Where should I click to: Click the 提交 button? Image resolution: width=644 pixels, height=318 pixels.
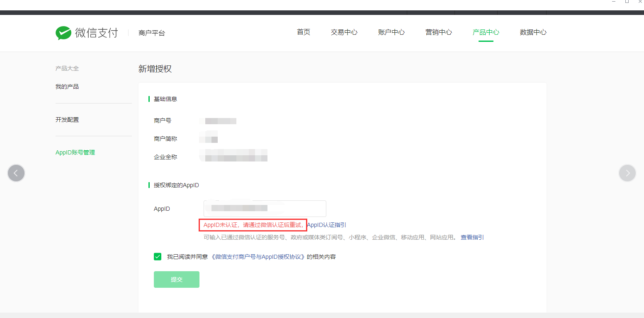[177, 279]
